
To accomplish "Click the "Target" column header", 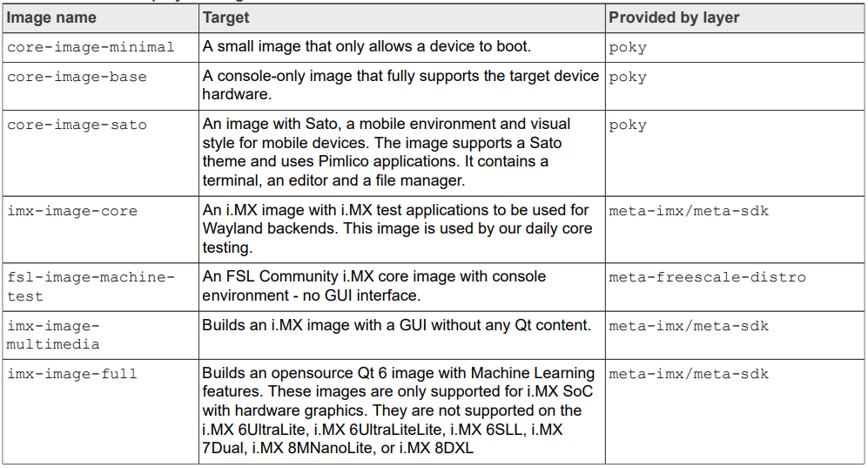I will point(225,17).
